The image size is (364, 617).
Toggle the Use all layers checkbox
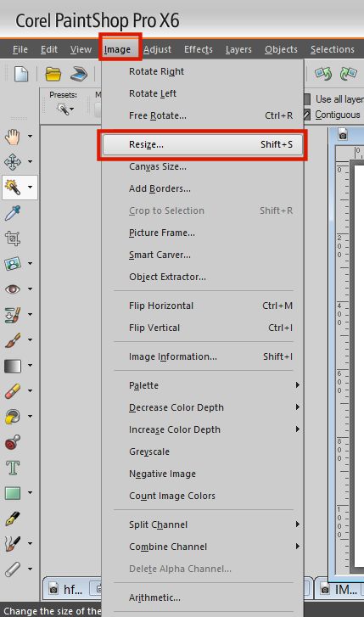307,99
